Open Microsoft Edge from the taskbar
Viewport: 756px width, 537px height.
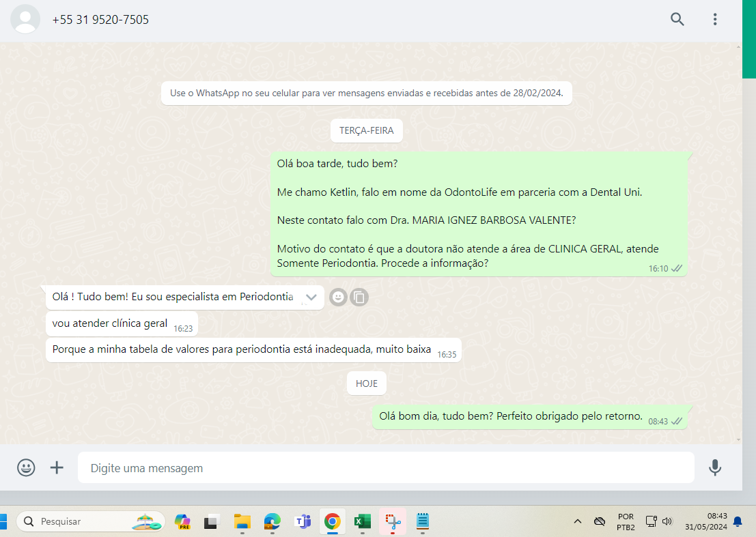point(272,521)
